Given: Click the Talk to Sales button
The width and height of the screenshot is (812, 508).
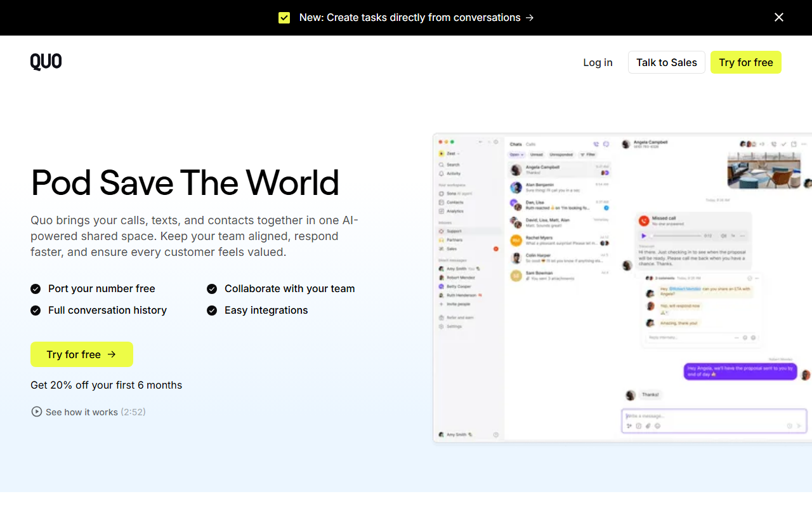Looking at the screenshot, I should point(667,62).
